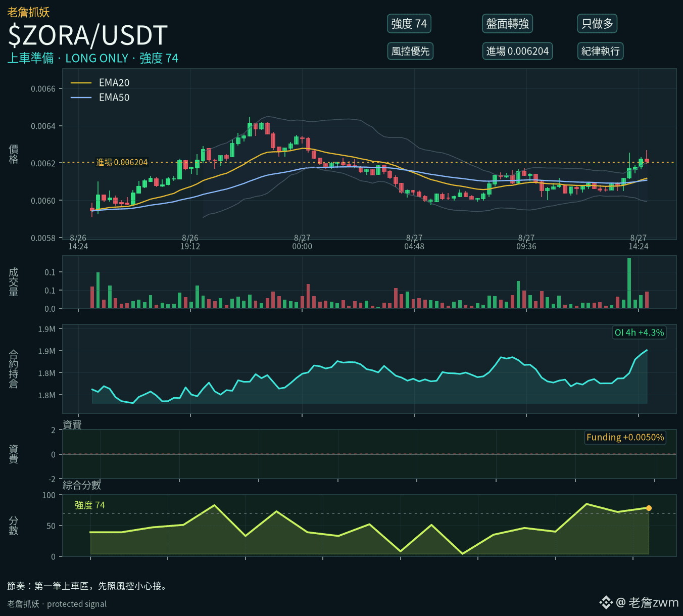
Task: Click the 老詹抓妖 heading at top left
Action: click(28, 12)
